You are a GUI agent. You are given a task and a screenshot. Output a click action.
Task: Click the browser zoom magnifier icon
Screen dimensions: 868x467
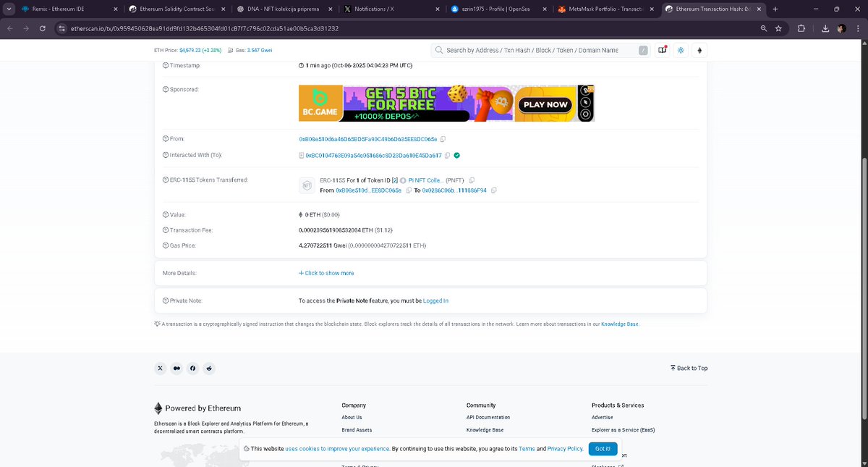tap(764, 28)
